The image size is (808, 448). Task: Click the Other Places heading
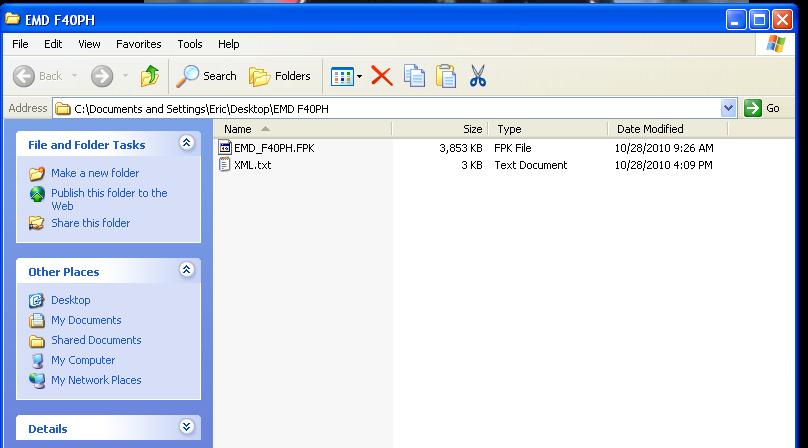click(63, 272)
